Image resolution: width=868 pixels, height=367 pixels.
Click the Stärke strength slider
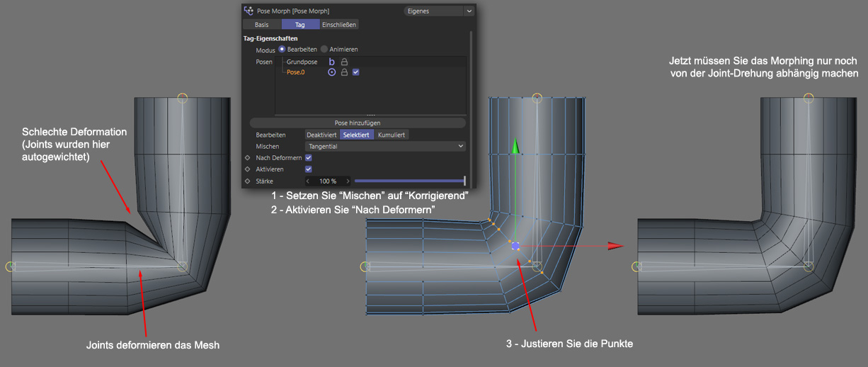coord(409,181)
